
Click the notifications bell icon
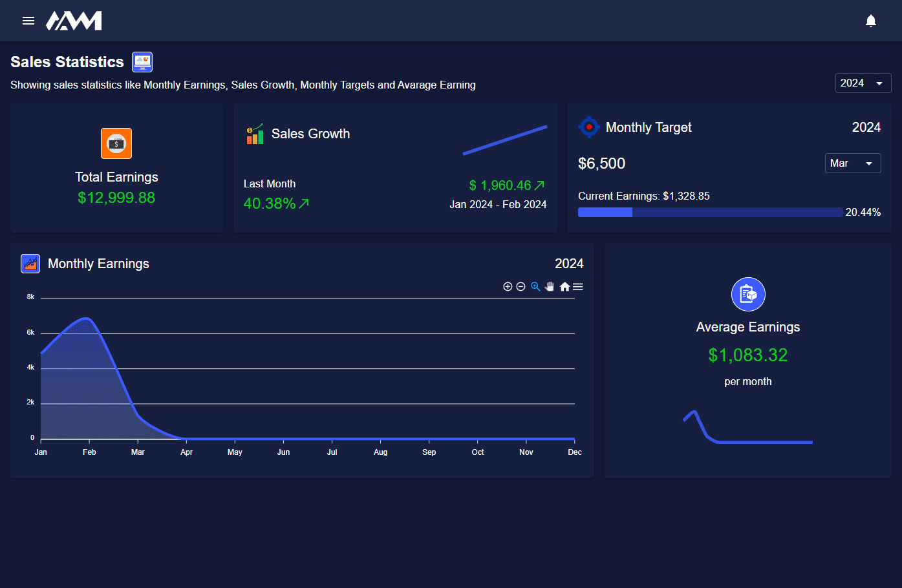pyautogui.click(x=870, y=21)
